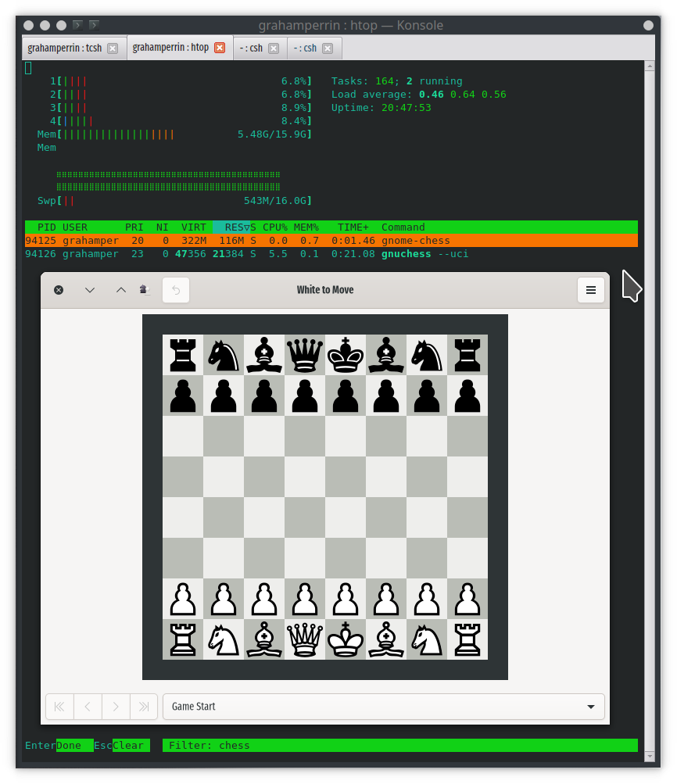
Task: Select the black king piece
Action: [346, 355]
